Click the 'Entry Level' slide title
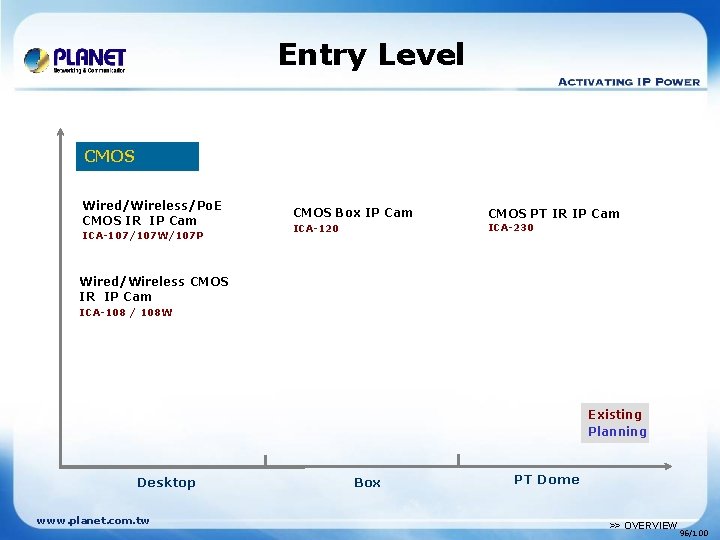Image resolution: width=720 pixels, height=540 pixels. [371, 55]
